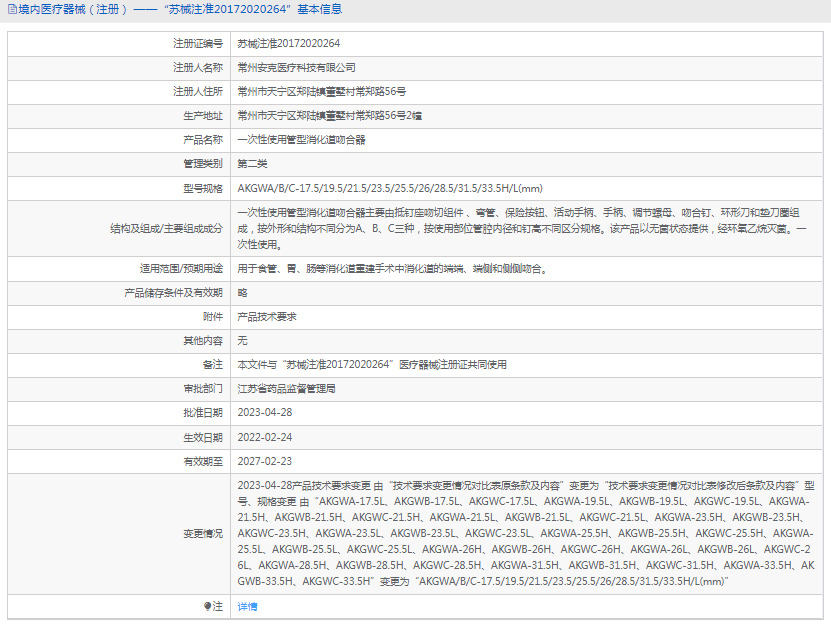Click the 注册证编号 label cell
831x625 pixels.
pos(198,43)
